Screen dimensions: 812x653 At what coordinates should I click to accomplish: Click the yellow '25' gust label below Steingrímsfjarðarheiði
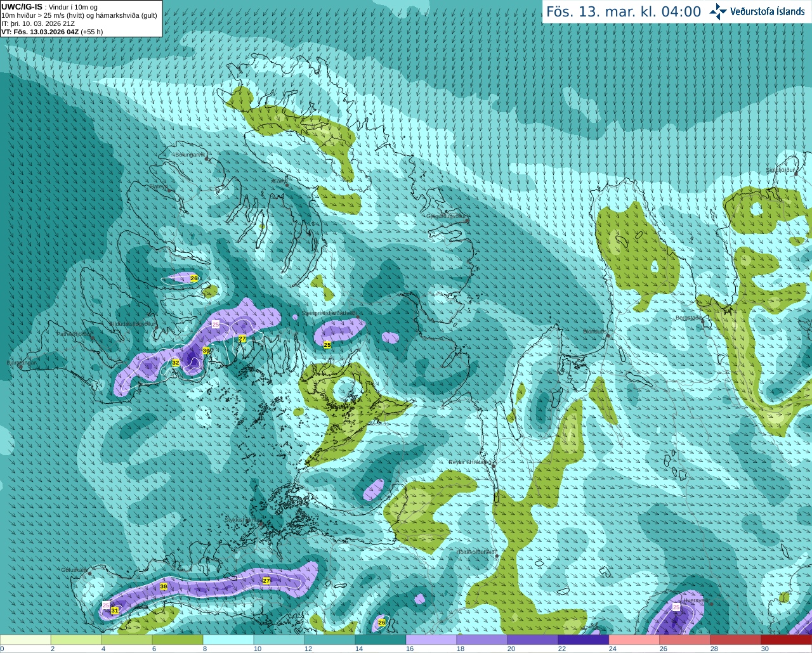pos(327,345)
